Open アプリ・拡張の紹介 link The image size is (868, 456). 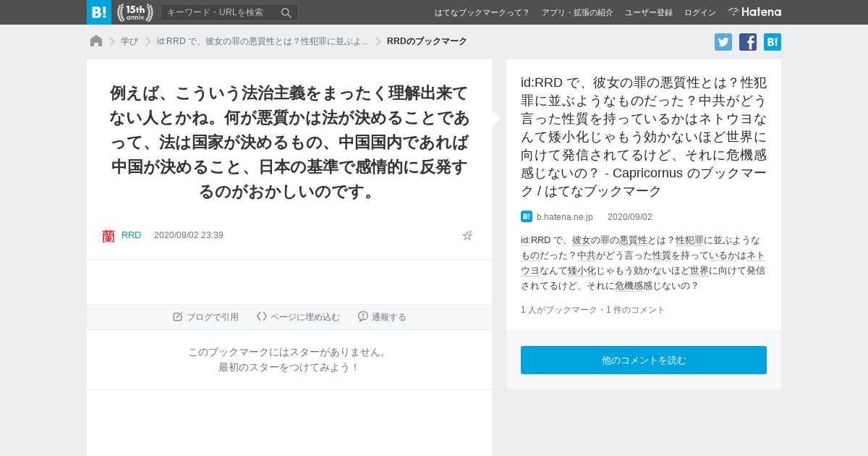point(577,12)
